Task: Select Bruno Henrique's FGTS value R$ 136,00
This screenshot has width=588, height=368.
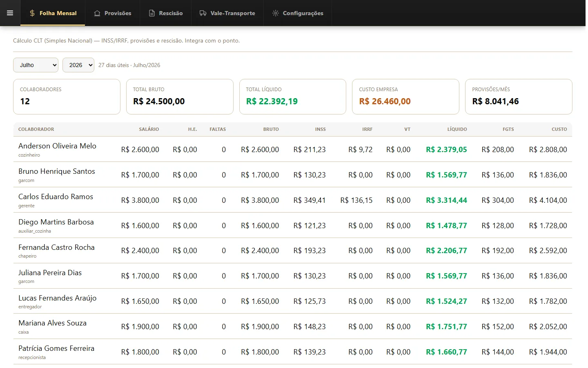Action: tap(498, 175)
